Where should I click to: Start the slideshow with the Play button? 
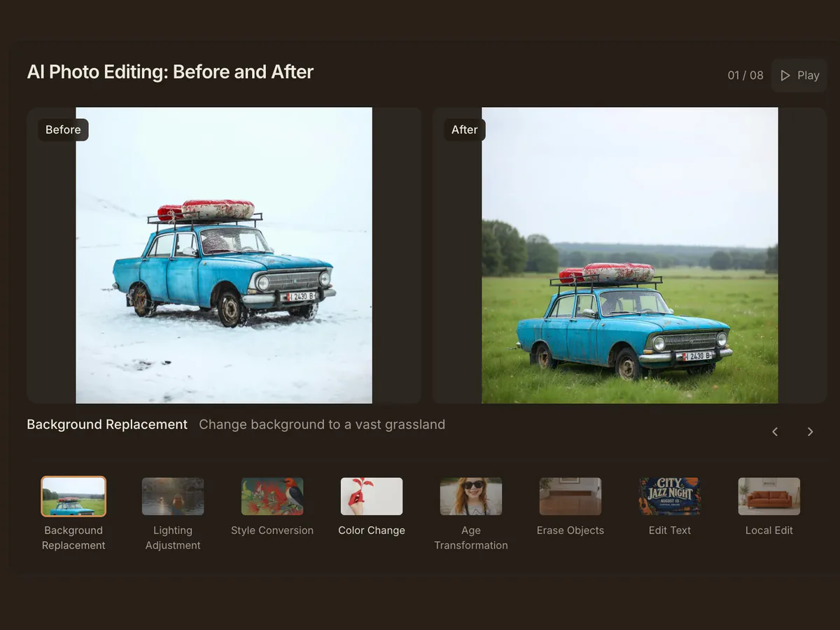[x=799, y=76]
